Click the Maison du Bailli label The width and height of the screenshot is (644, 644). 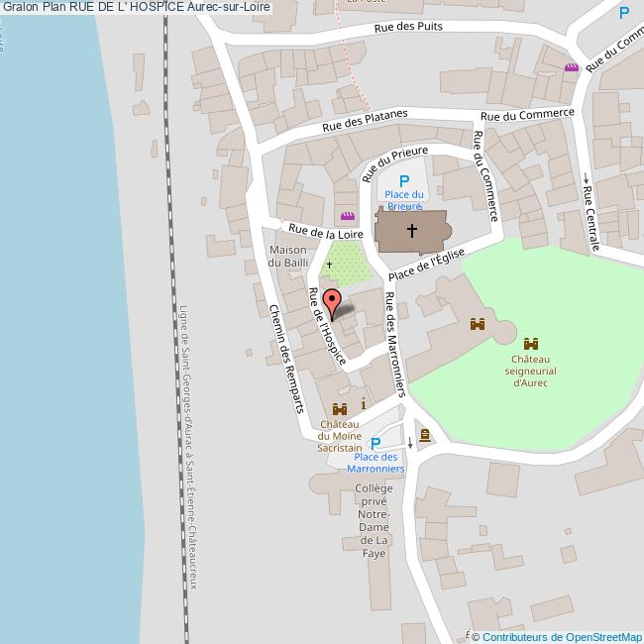pyautogui.click(x=286, y=257)
